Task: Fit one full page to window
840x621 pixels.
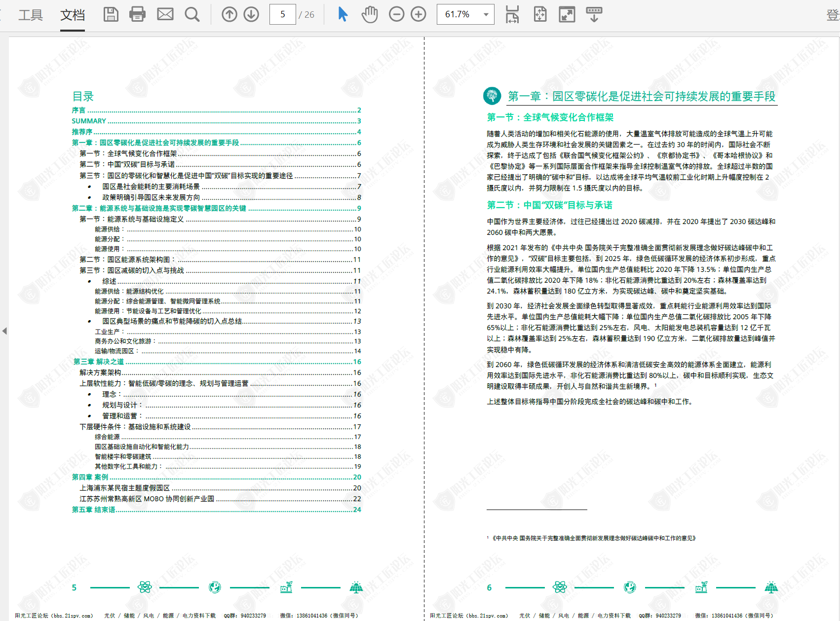Action: click(540, 14)
